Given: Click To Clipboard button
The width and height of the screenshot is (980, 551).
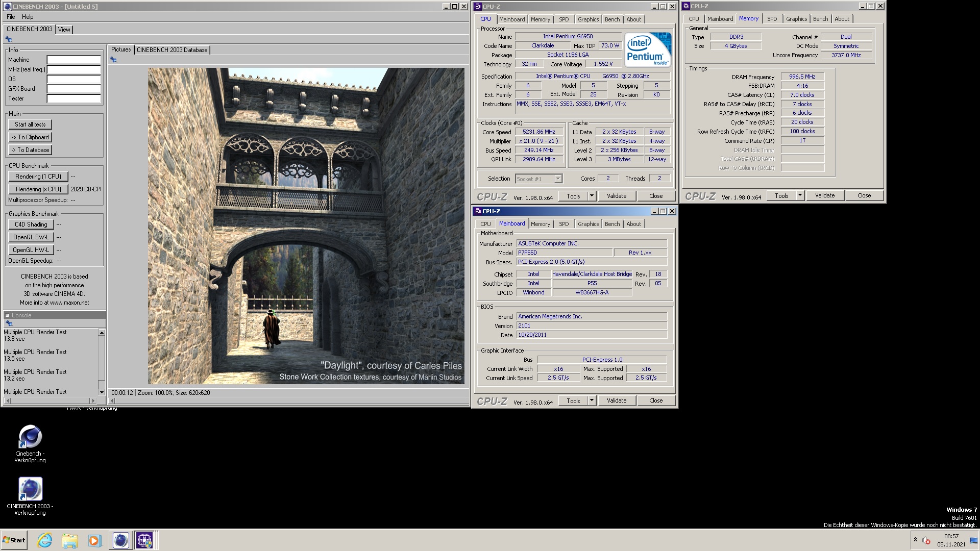Looking at the screenshot, I should point(30,137).
